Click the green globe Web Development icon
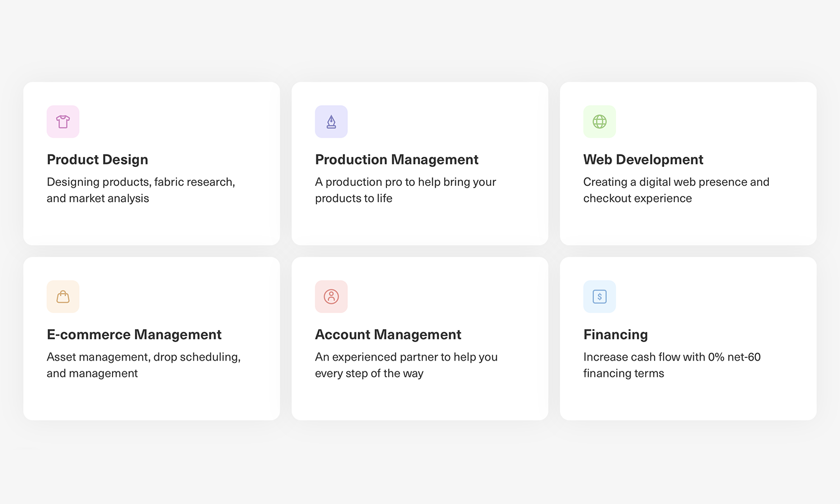 pos(599,122)
